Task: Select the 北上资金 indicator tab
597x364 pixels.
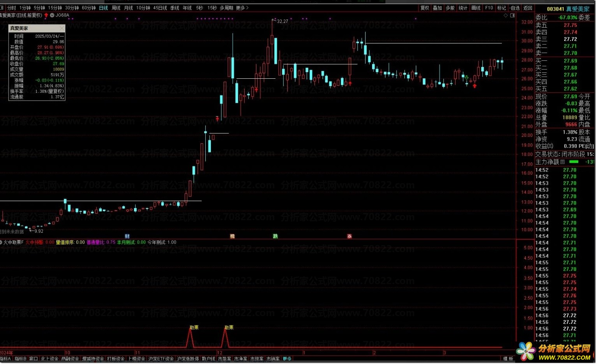Action: tap(49, 359)
